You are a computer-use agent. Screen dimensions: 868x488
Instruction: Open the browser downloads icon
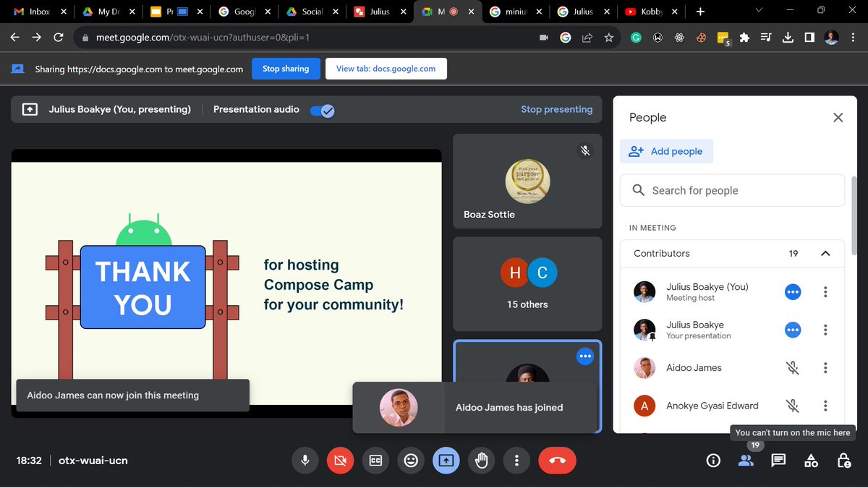[x=788, y=38]
